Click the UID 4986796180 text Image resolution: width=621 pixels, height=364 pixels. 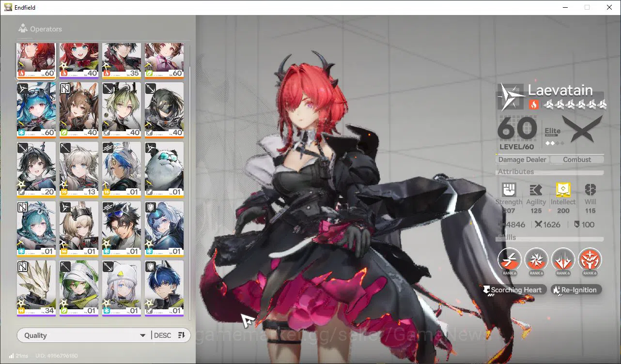[x=57, y=356]
